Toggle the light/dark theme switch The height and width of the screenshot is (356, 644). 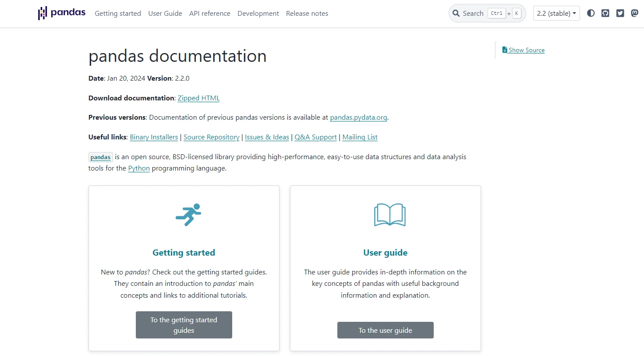click(591, 13)
